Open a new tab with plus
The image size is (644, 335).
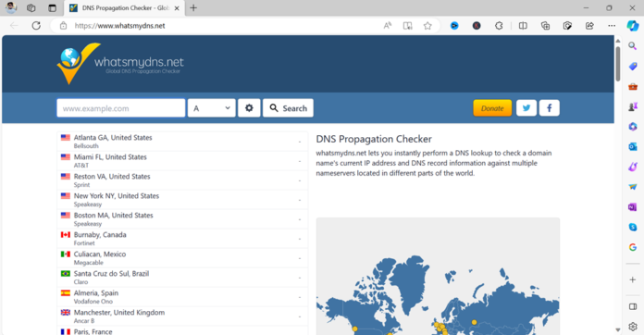(193, 7)
